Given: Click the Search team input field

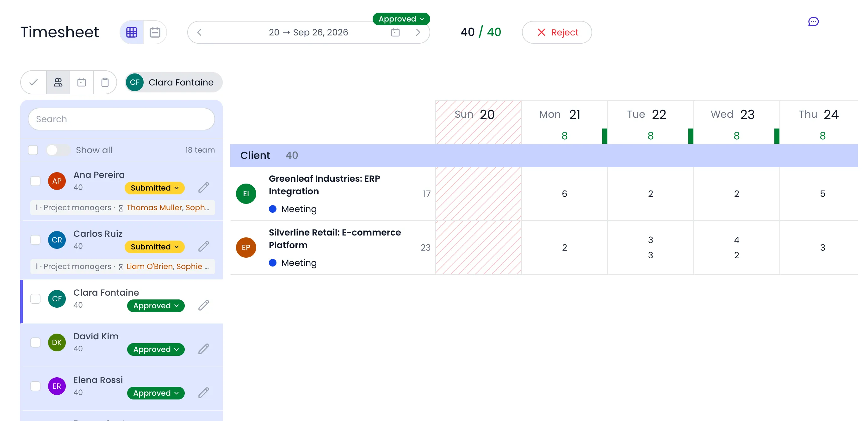Looking at the screenshot, I should pos(121,119).
